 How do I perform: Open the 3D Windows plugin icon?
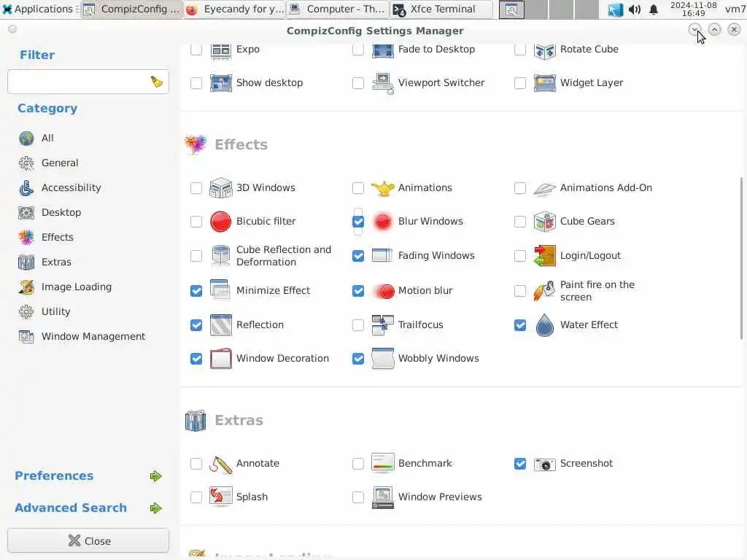(x=220, y=187)
